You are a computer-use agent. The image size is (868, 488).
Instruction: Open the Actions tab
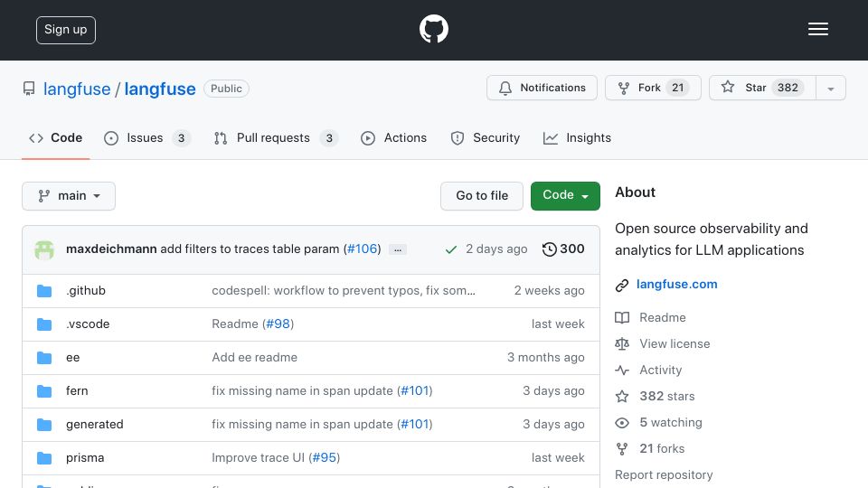[x=393, y=137]
